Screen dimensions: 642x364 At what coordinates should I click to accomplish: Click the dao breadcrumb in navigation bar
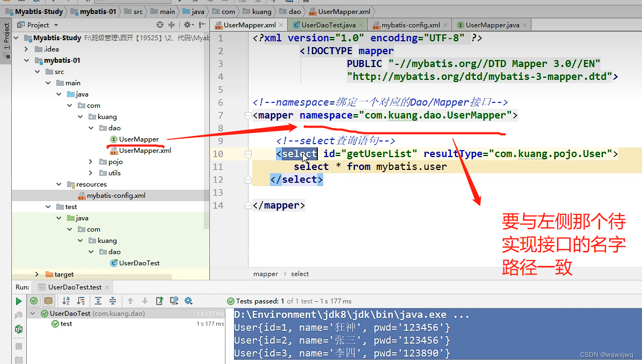point(290,11)
